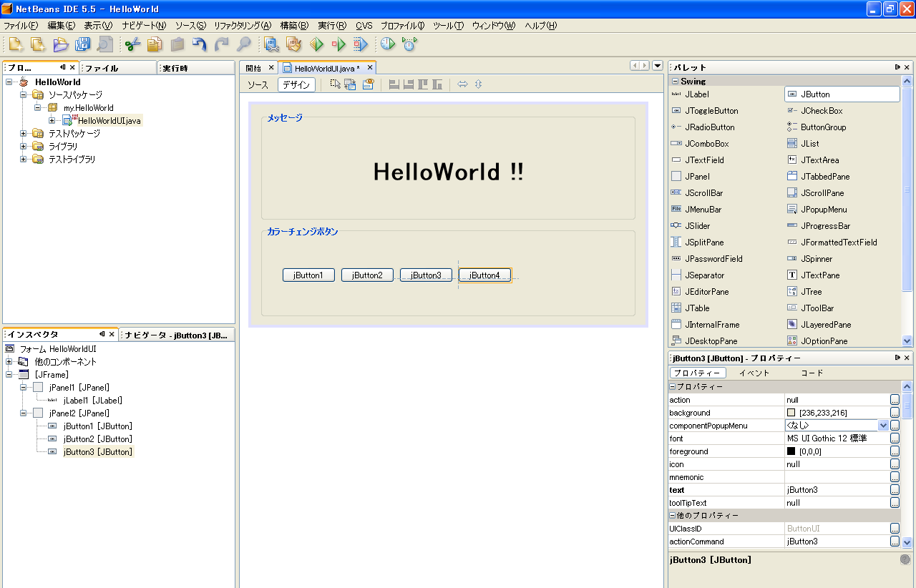Open the リファクタリング menu
The image size is (916, 588).
pos(242,26)
